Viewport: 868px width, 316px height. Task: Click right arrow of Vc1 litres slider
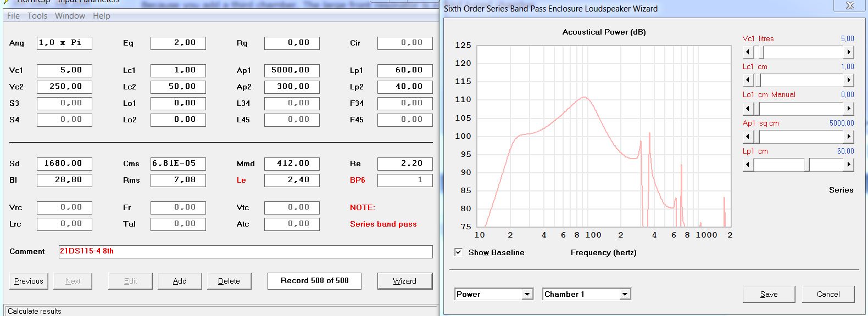coord(849,52)
